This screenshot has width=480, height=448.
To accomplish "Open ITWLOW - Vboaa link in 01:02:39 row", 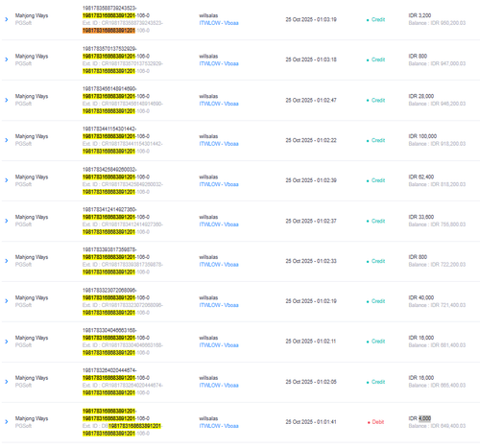I will click(219, 184).
